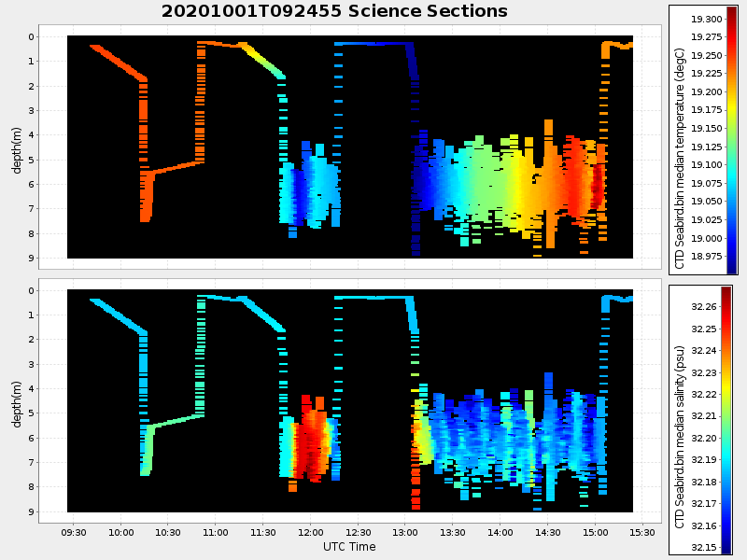747x560 pixels.
Task: Click the 19.025 temperature colorbar value
Action: (707, 220)
